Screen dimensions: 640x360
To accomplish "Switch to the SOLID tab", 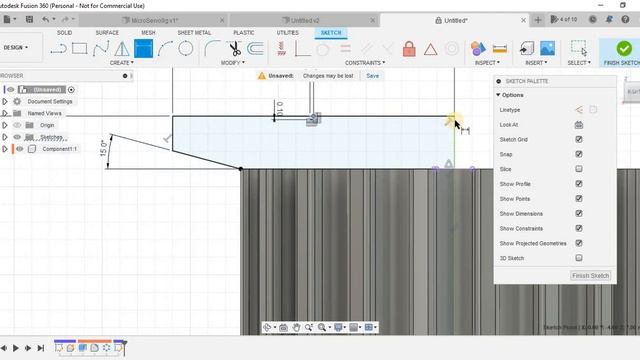I will click(64, 33).
